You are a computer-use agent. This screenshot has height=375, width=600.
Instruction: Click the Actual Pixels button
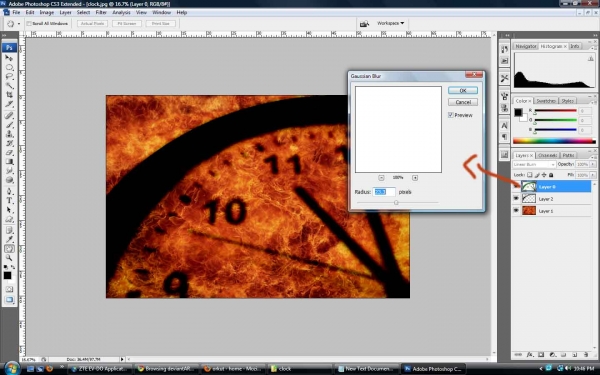(92, 24)
